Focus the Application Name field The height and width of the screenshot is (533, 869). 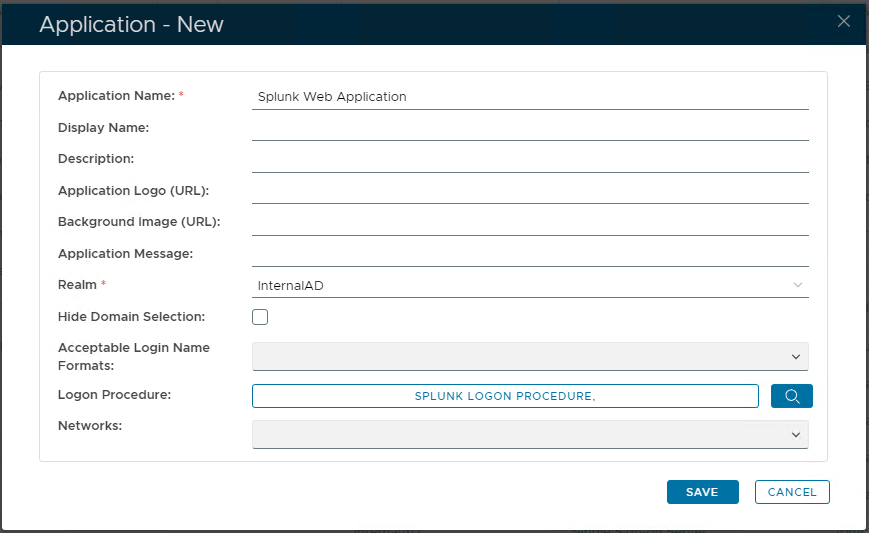point(530,97)
